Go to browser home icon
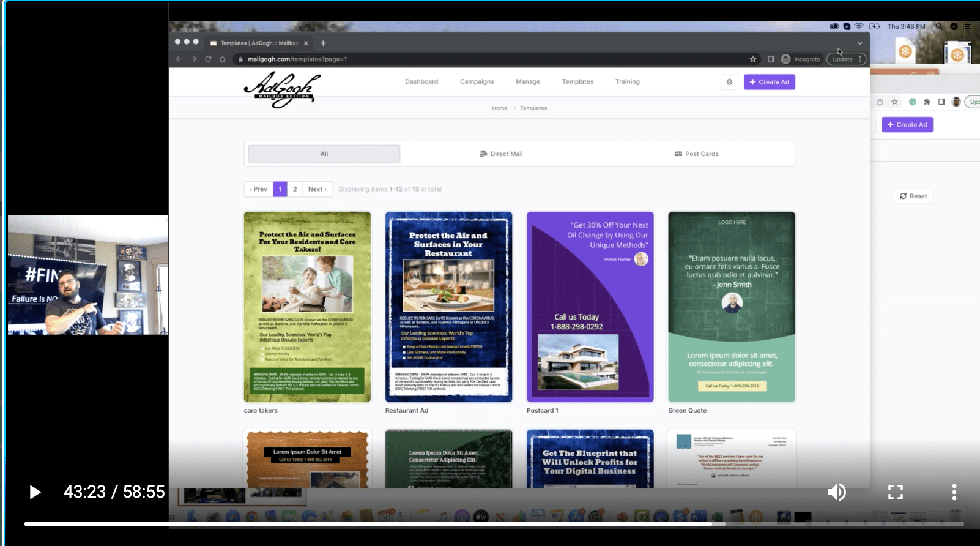The height and width of the screenshot is (546, 980). (223, 59)
